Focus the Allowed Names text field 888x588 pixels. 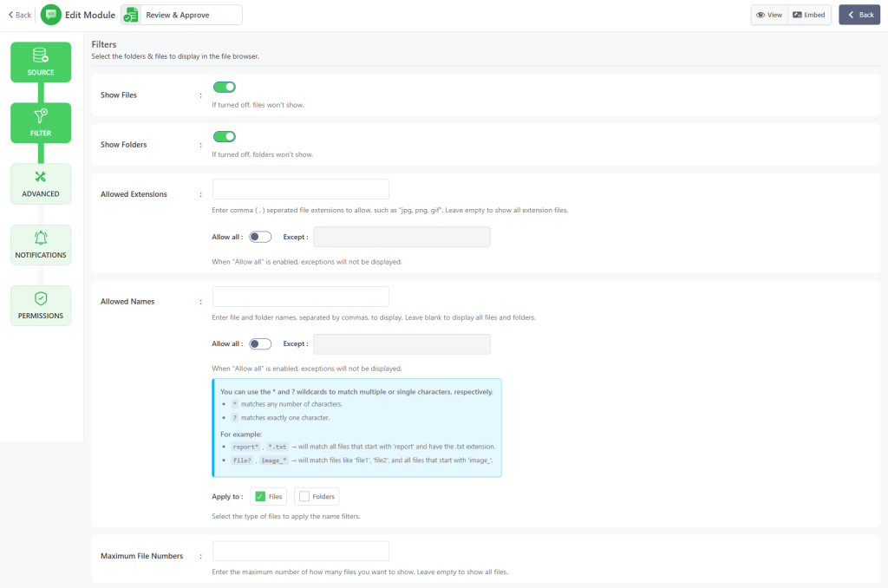click(x=300, y=297)
